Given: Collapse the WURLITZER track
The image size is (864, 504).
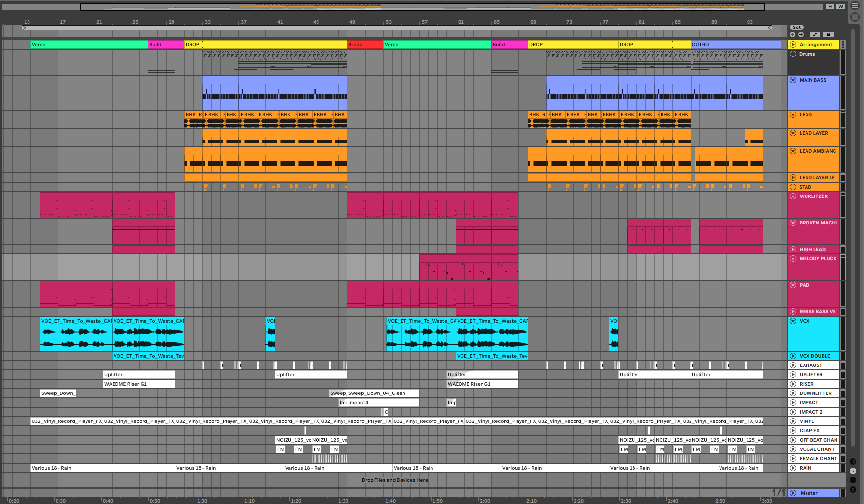Looking at the screenshot, I should pos(793,196).
